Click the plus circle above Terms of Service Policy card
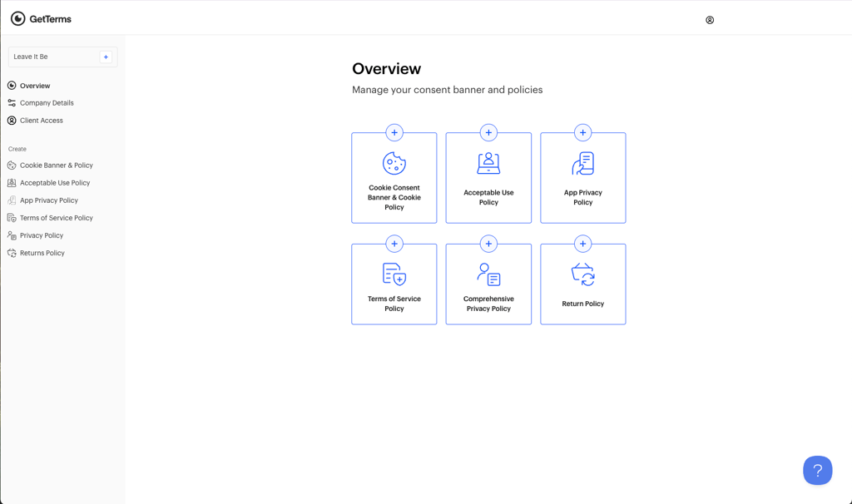The height and width of the screenshot is (504, 852). (394, 244)
